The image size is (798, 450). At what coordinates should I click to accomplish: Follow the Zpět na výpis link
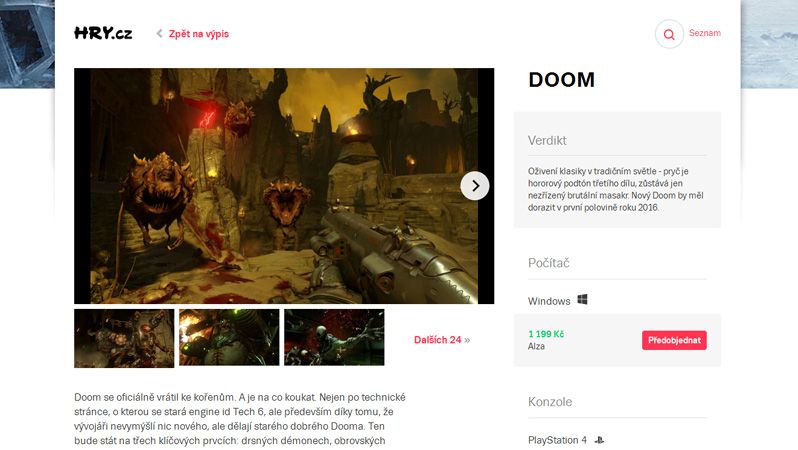click(x=198, y=34)
